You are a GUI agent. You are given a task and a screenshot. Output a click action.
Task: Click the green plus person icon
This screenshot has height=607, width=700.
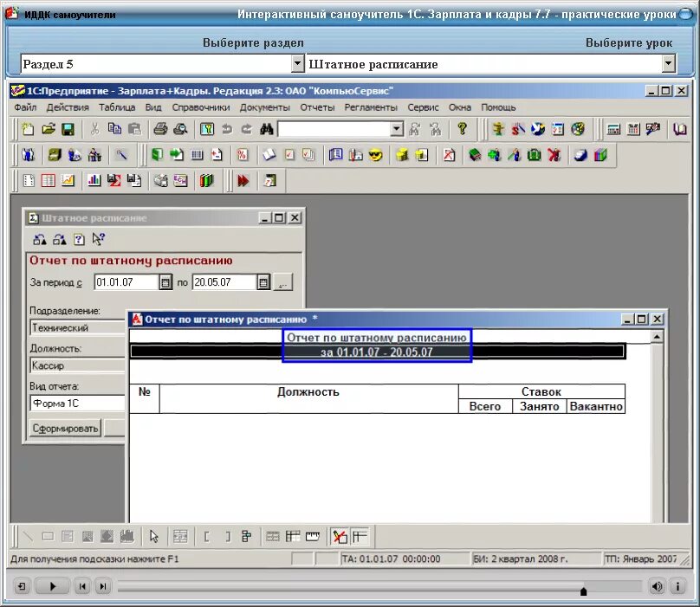point(494,155)
